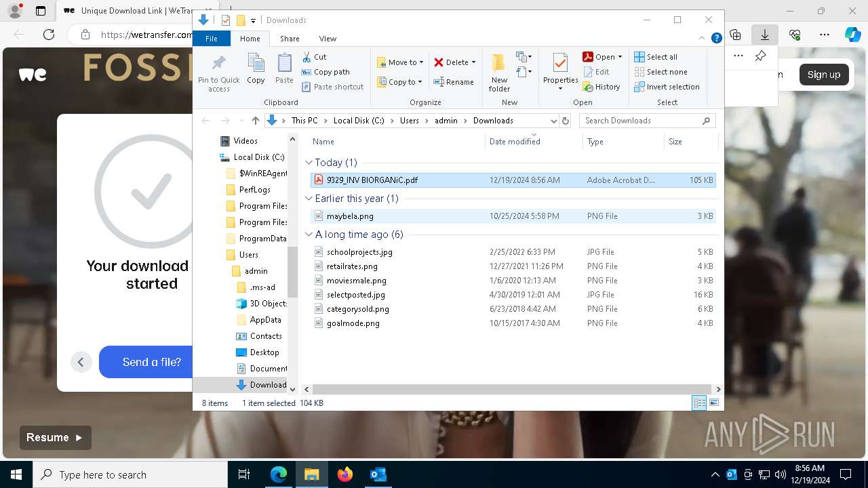Click the taskbar search box
Image resolution: width=868 pixels, height=488 pixels.
click(x=130, y=474)
